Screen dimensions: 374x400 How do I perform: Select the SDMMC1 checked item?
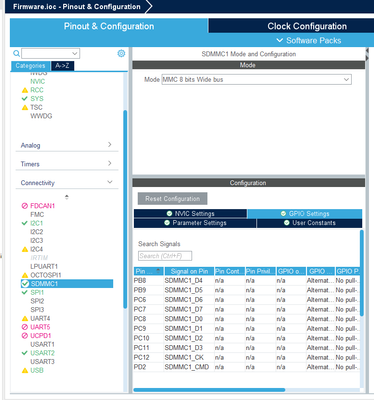point(67,284)
